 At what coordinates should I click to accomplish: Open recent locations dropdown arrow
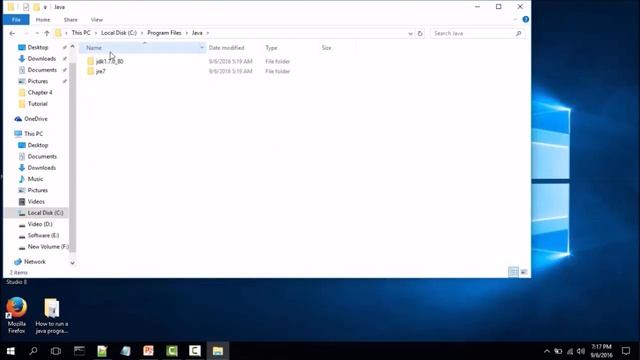click(x=37, y=33)
